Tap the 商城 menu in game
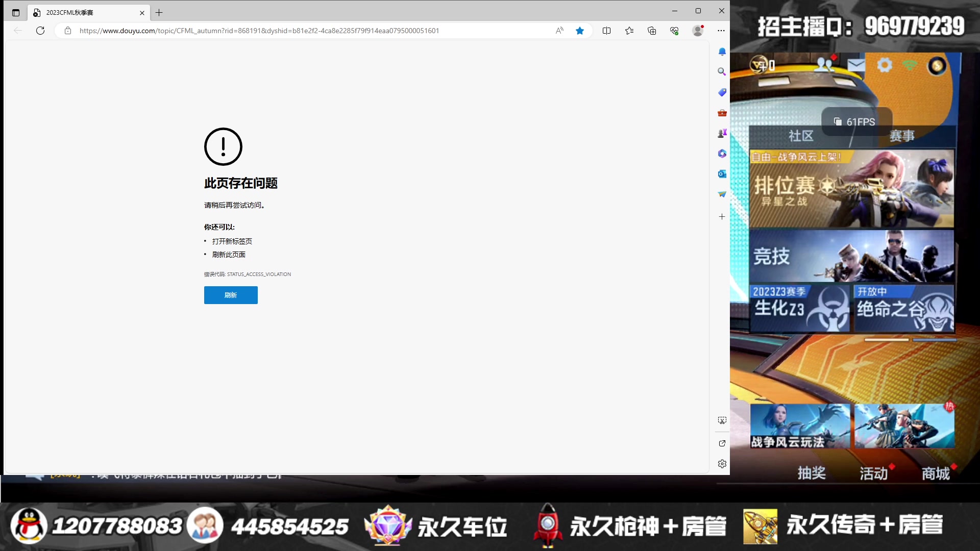This screenshot has height=551, width=980. tap(936, 473)
